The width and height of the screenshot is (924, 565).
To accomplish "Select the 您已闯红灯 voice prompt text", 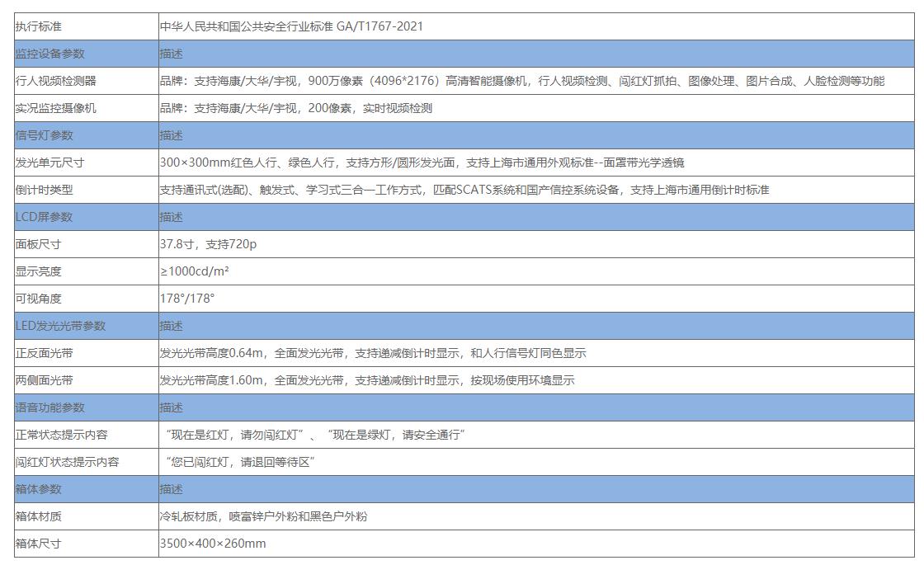I will (x=239, y=462).
